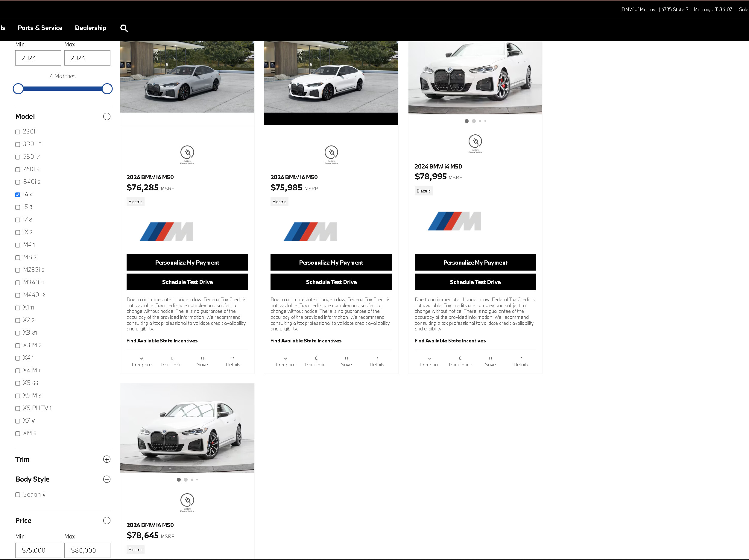Personalize payment for the $78,995 i4
The image size is (749, 560).
[475, 262]
